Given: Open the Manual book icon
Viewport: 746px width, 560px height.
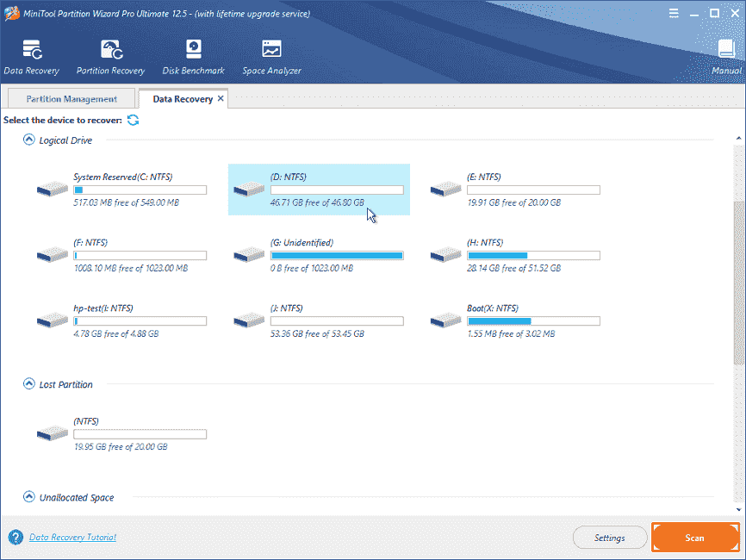Looking at the screenshot, I should pyautogui.click(x=726, y=48).
